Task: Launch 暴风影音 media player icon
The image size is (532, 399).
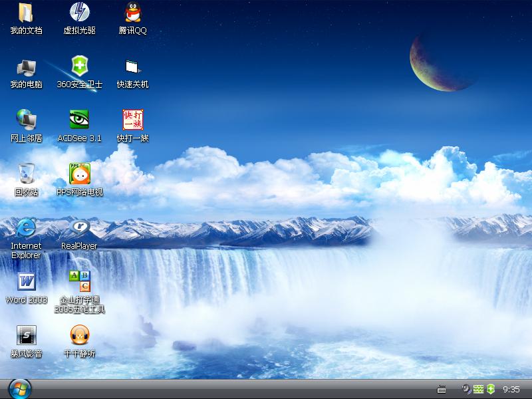Action: (26, 335)
